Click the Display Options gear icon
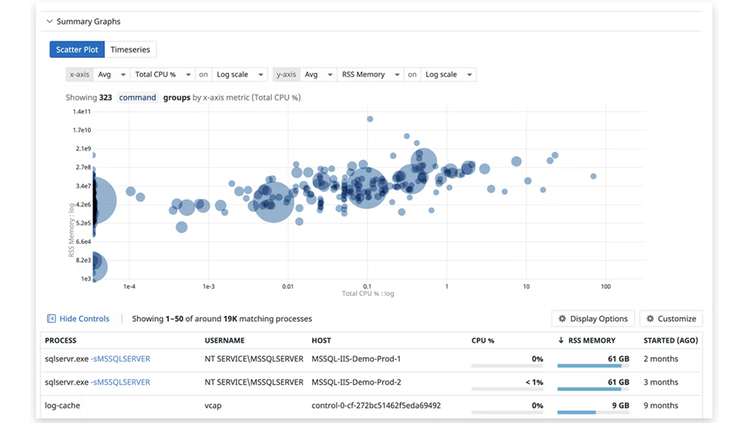The width and height of the screenshot is (750, 423). 562,319
